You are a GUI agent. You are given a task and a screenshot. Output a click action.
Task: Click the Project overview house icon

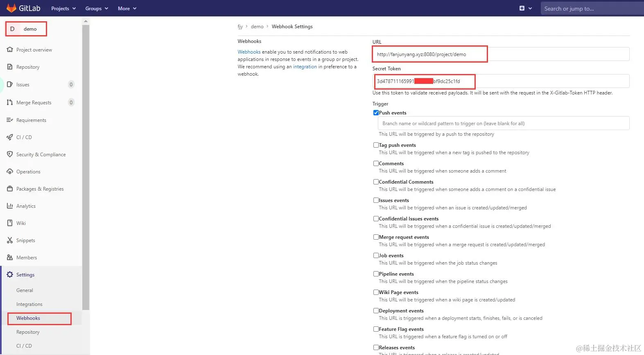coord(10,49)
